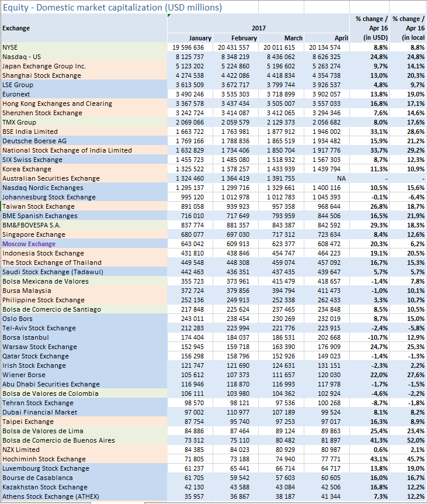Click 'Kazakhstan Stock Exchange' cell
Viewport: 427px width, 504px height.
[x=84, y=486]
